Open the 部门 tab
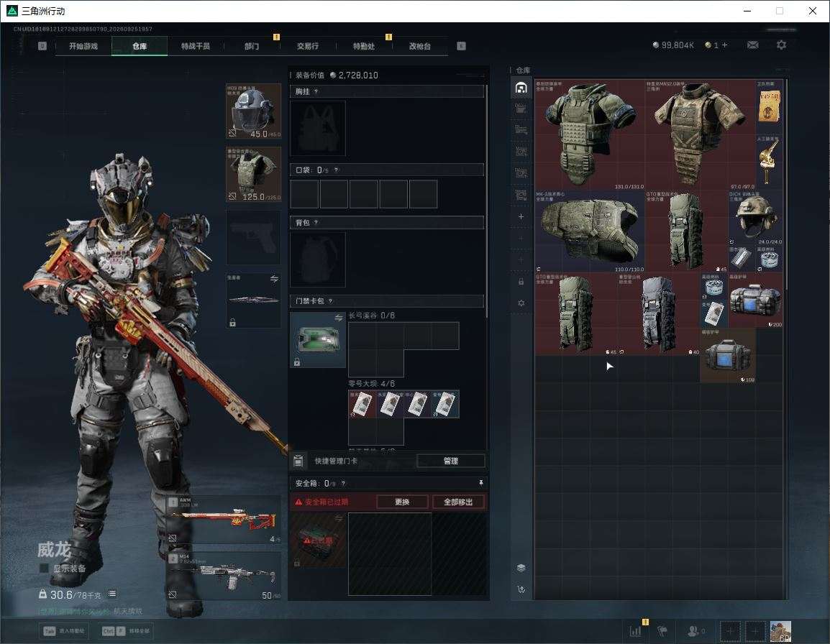Screen dimensions: 830x644 252,46
